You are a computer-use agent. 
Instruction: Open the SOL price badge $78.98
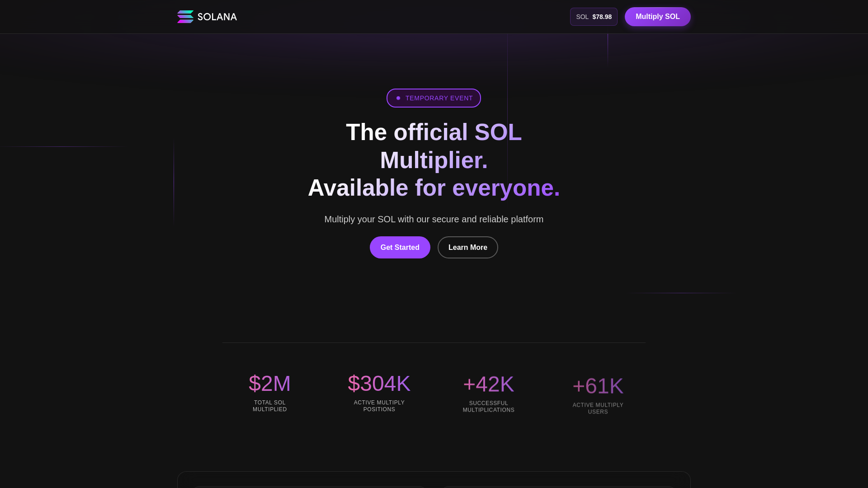594,17
